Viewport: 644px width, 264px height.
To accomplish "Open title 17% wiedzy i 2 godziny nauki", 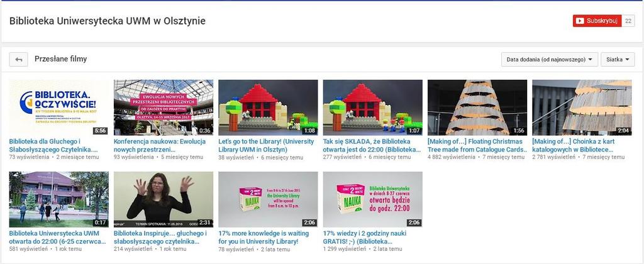I will coord(365,238).
